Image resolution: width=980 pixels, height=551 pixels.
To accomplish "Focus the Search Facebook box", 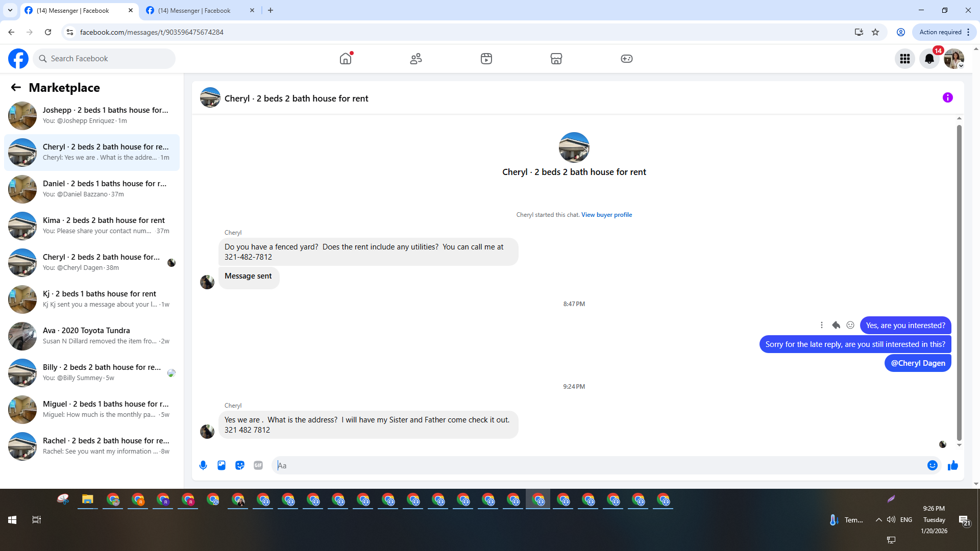I will tap(105, 59).
